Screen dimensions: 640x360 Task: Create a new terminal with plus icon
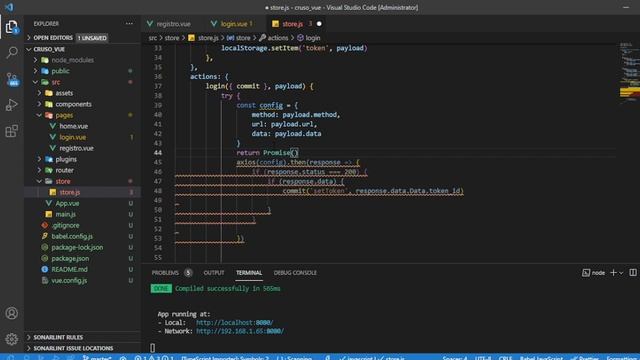[613, 273]
